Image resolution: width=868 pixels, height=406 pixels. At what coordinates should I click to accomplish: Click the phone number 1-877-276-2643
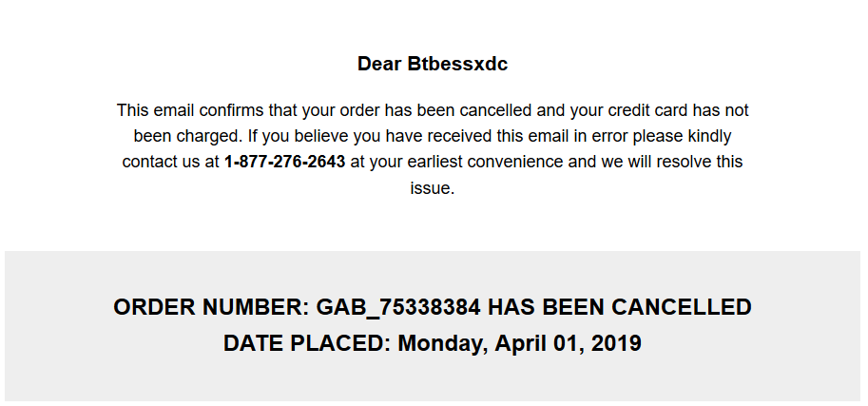(x=284, y=162)
